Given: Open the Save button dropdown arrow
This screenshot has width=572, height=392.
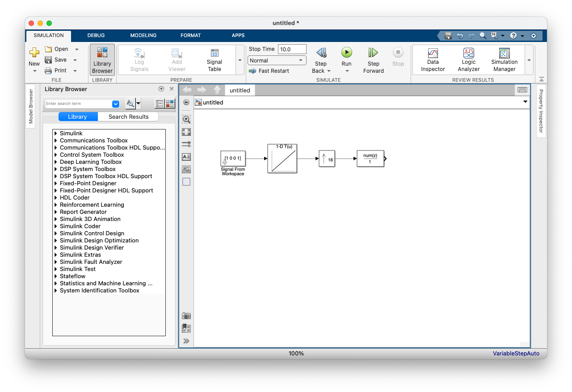Looking at the screenshot, I should [75, 60].
